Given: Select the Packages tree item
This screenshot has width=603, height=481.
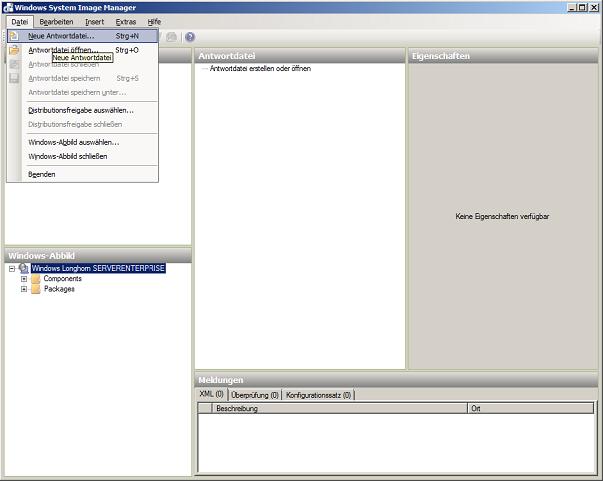Looking at the screenshot, I should click(x=59, y=289).
